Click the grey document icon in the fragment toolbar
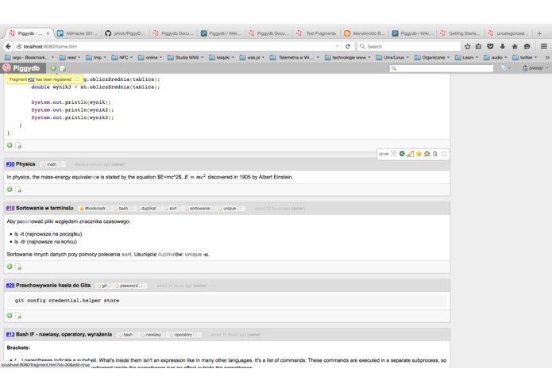 coord(394,154)
